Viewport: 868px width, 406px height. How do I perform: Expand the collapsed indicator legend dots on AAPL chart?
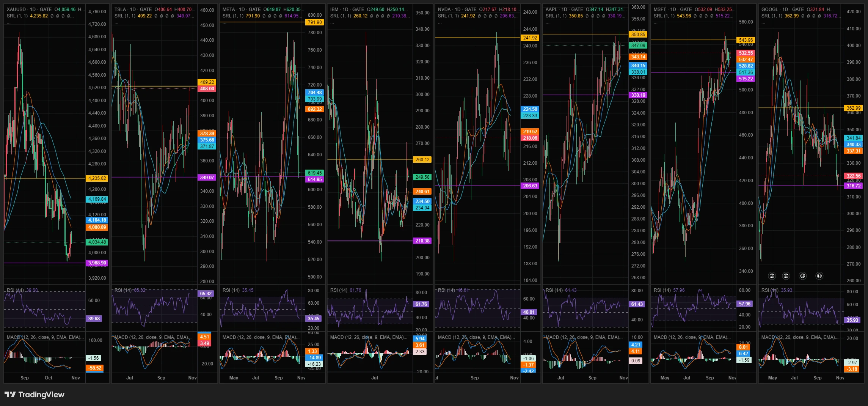point(547,23)
